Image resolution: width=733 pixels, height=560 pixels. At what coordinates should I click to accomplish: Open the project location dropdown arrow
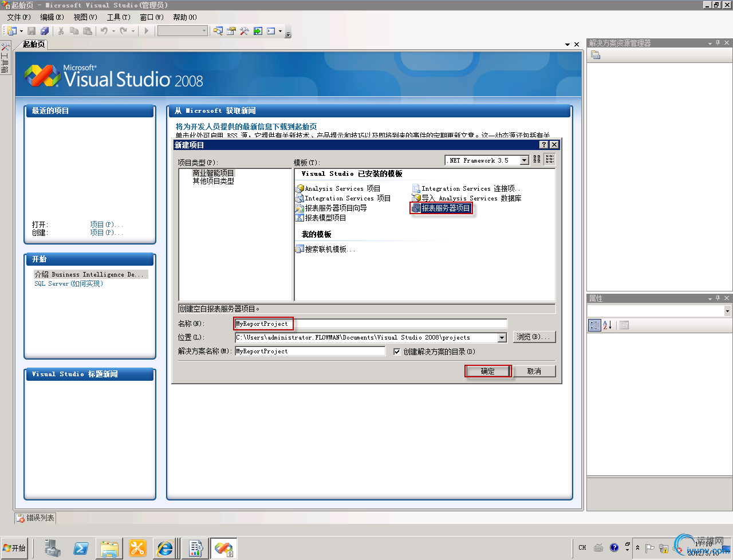[502, 338]
